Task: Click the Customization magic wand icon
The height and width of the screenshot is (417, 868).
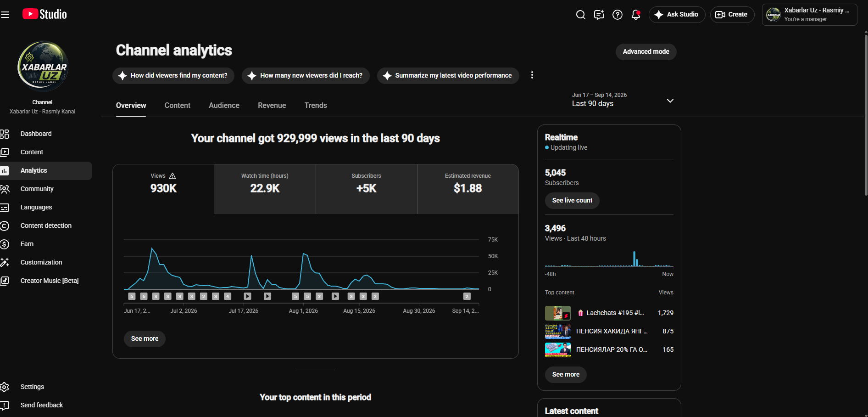Action: [5, 262]
